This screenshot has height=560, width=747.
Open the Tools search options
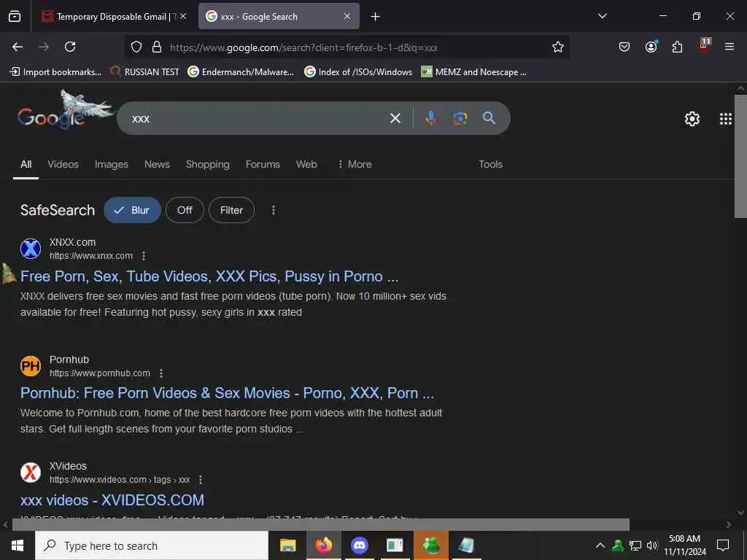click(x=491, y=164)
